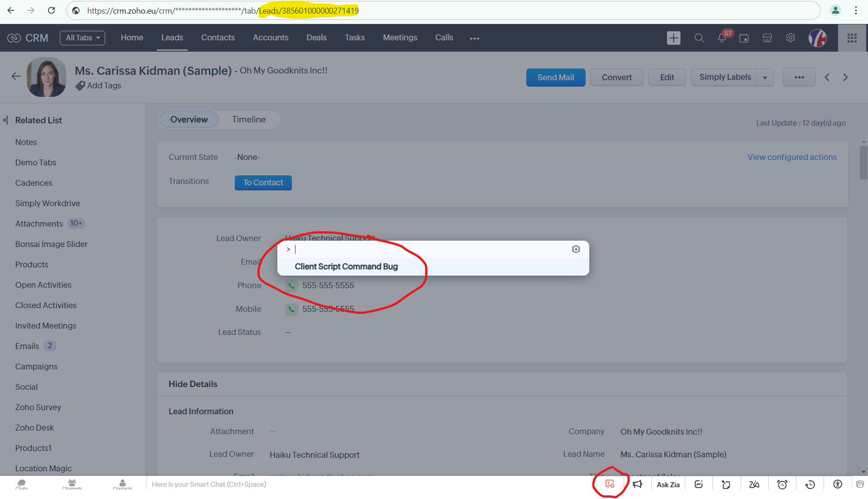868x499 pixels.
Task: Click the Ask Zia button
Action: [668, 484]
